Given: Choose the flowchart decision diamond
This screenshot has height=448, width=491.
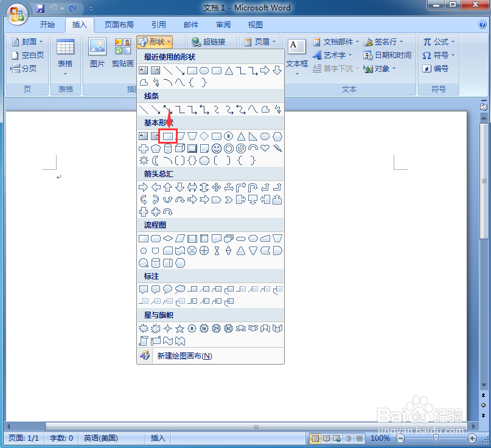Looking at the screenshot, I should (x=168, y=239).
